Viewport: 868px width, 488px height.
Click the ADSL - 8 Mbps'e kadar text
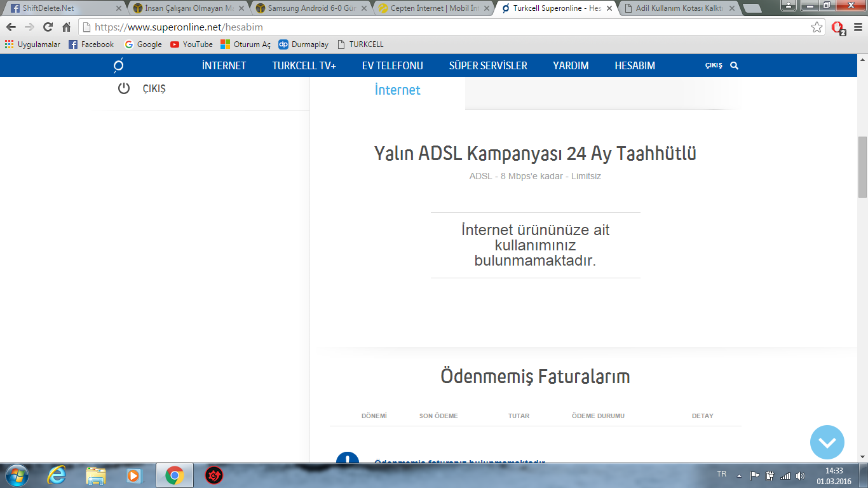tap(535, 176)
